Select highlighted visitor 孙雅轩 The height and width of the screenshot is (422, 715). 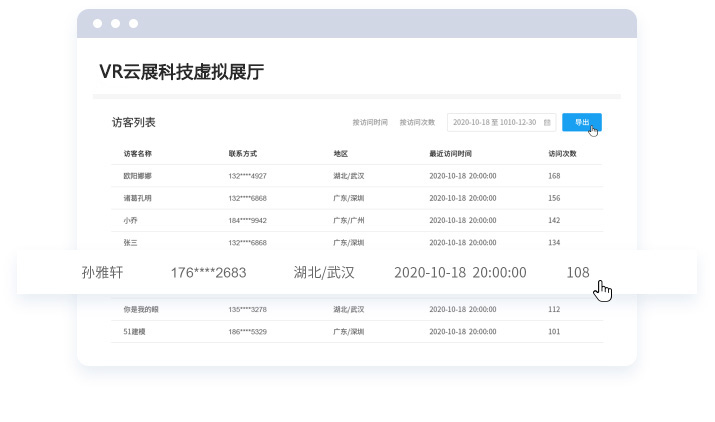pyautogui.click(x=102, y=272)
